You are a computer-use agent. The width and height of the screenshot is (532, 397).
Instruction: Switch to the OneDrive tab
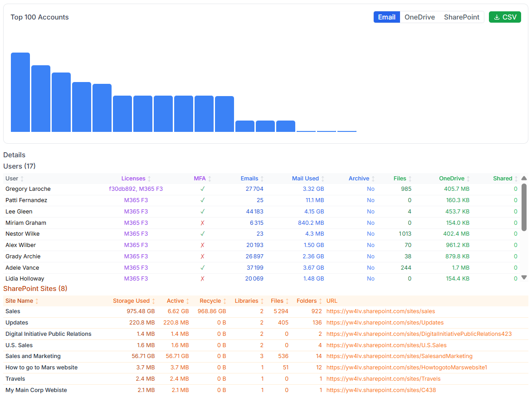(420, 17)
